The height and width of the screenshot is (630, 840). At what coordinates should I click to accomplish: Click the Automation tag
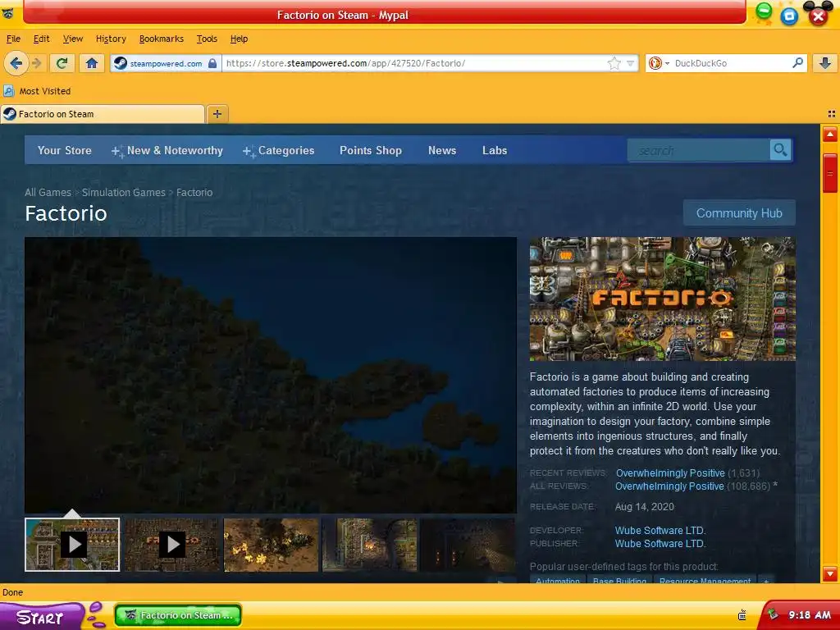[x=558, y=580]
